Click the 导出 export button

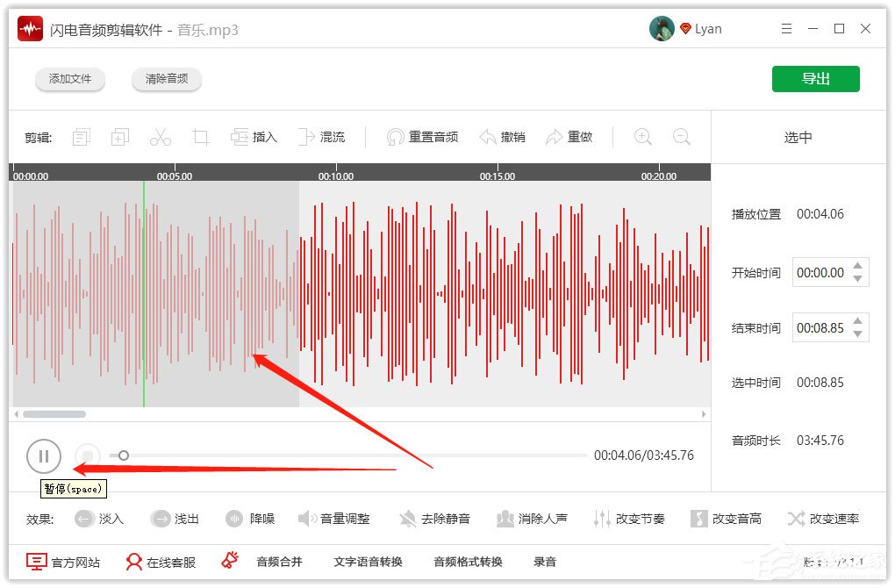815,78
